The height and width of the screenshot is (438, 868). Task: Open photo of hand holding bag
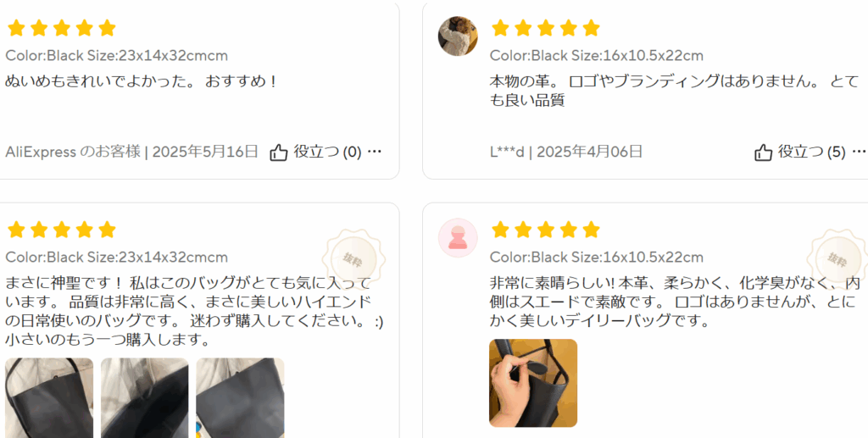[x=533, y=383]
